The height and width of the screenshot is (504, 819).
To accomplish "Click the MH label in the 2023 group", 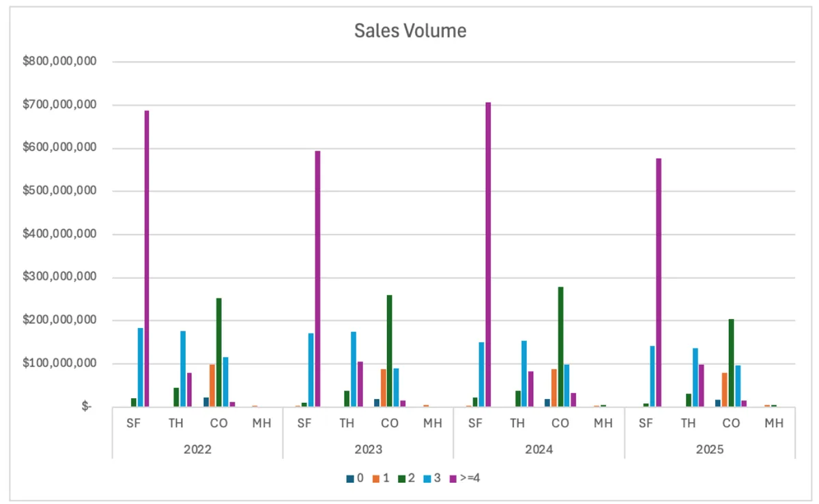I will coord(432,424).
